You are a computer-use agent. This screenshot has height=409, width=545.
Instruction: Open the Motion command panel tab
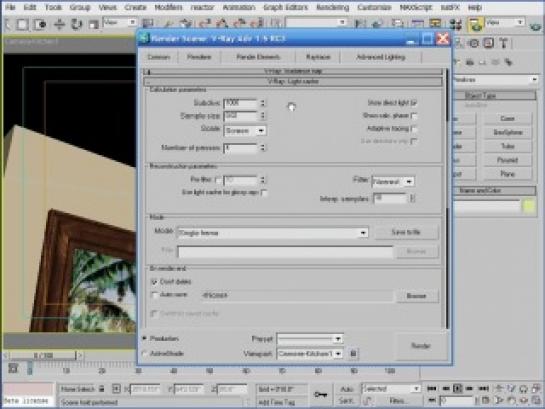(x=474, y=43)
